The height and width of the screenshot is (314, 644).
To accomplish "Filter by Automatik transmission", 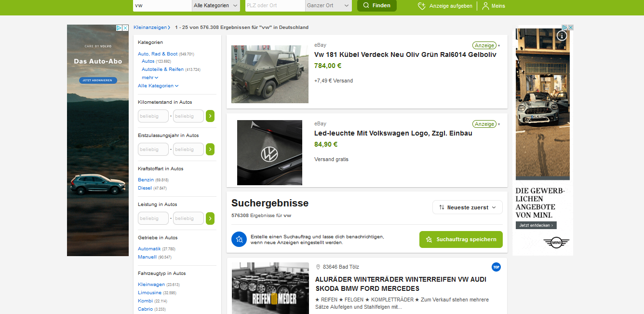I will tap(149, 248).
